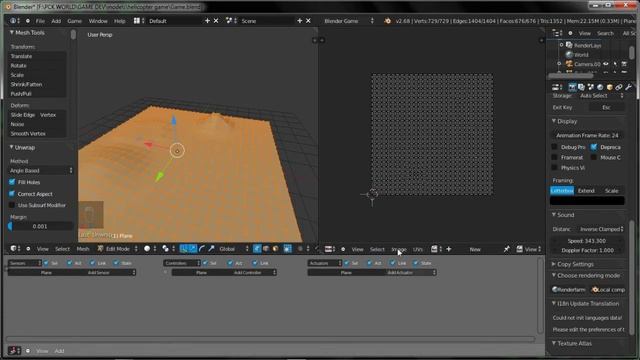Enable the Debug Properties checkbox
Viewport: 640px width, 360px height.
click(554, 147)
